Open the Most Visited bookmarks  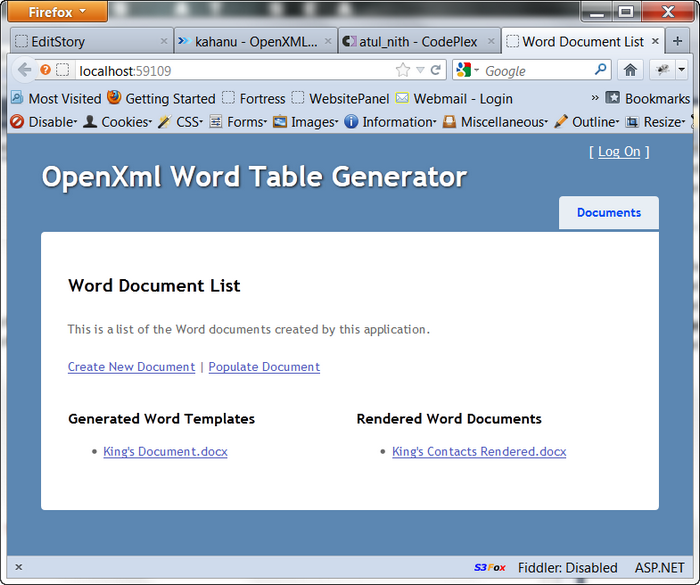click(56, 98)
